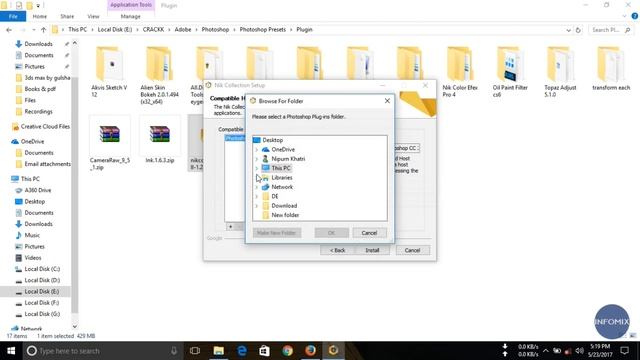This screenshot has height=360, width=640.
Task: Open the Alien Skin Bokeh folder
Action: [160, 75]
